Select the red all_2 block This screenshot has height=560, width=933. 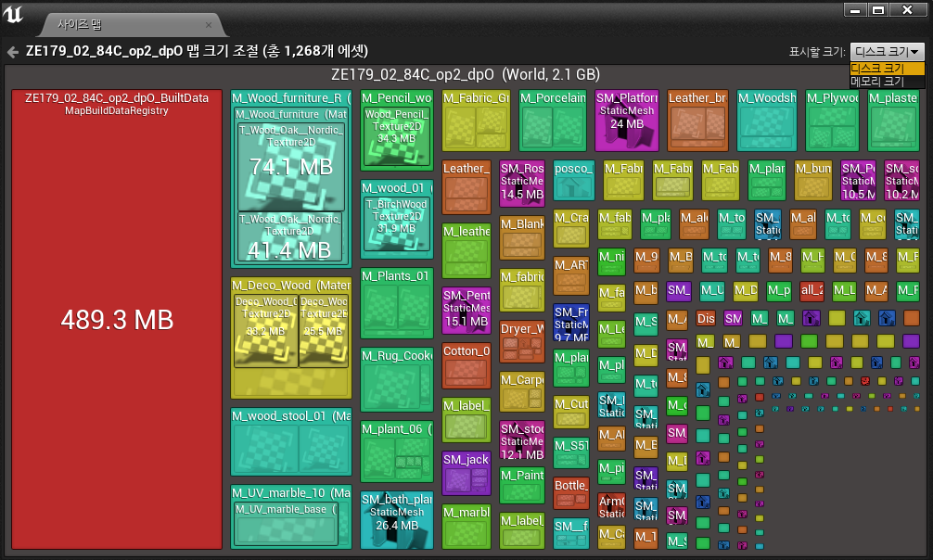812,291
